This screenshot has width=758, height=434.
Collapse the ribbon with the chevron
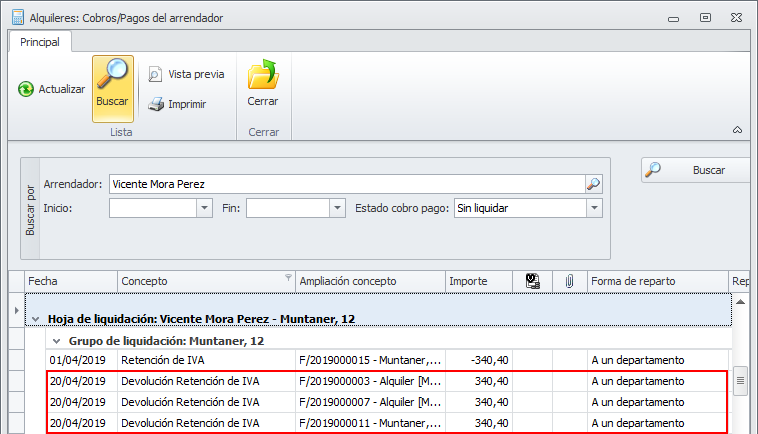coord(737,130)
